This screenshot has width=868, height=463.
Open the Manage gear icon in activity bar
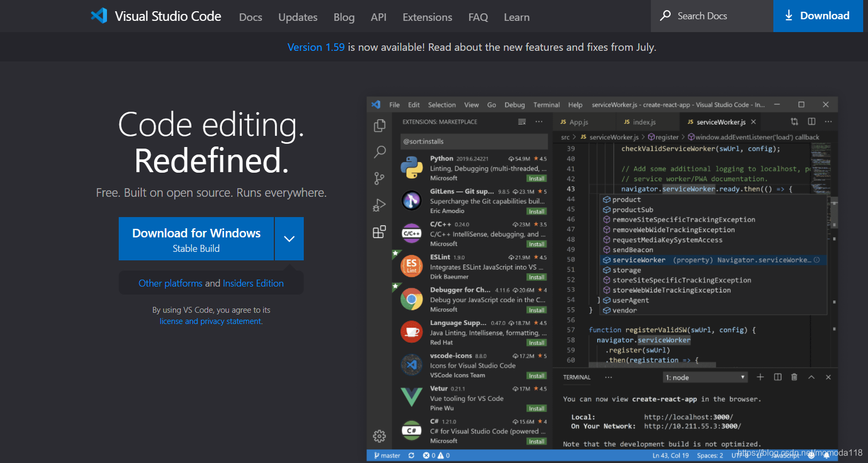pyautogui.click(x=380, y=436)
